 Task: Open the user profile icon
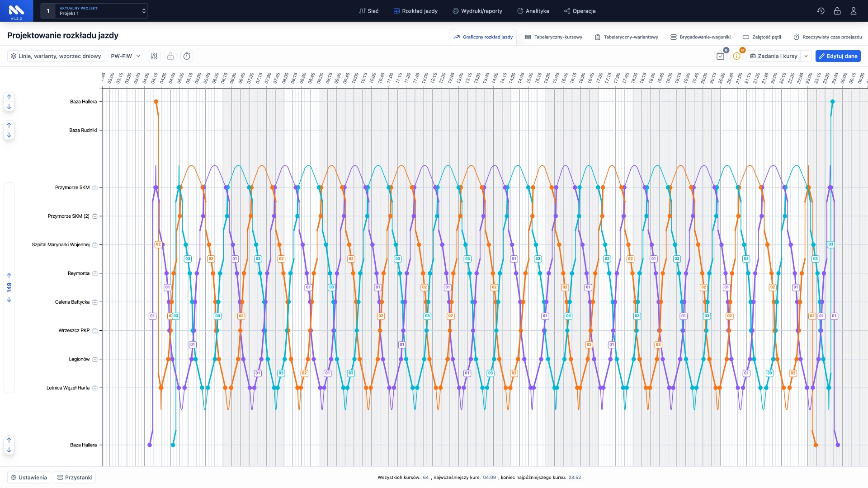point(853,11)
